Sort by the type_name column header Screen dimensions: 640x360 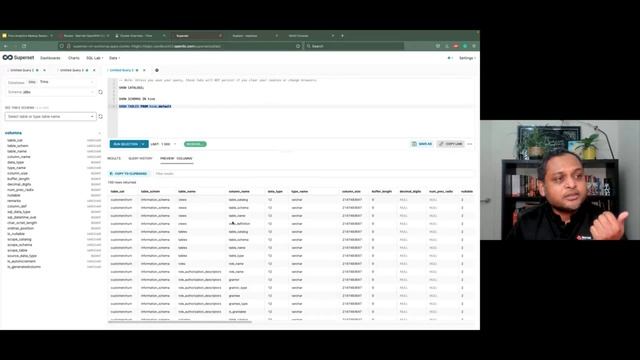(300, 191)
